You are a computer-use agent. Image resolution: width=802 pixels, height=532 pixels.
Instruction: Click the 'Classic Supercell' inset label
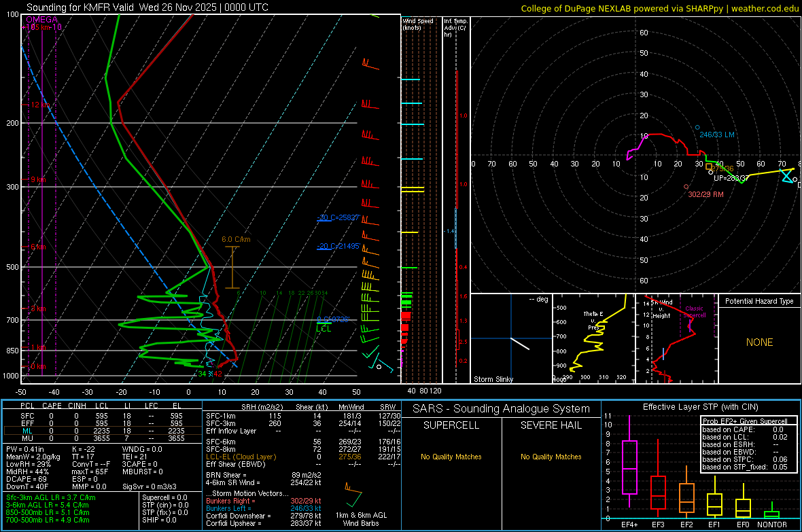point(694,312)
